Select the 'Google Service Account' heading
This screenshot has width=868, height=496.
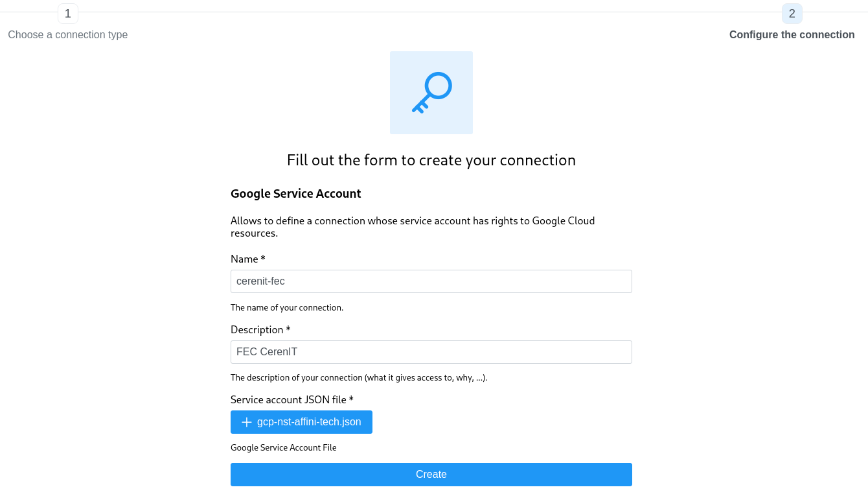click(296, 194)
